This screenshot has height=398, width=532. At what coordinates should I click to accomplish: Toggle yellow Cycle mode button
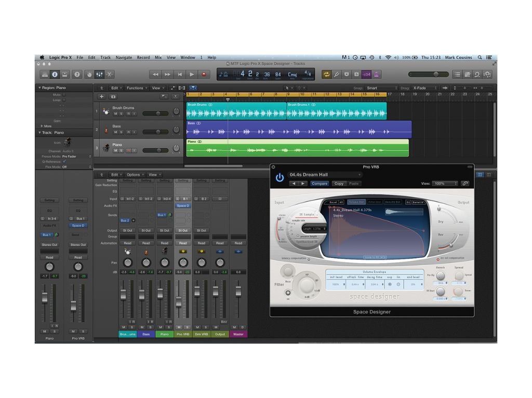(x=326, y=74)
